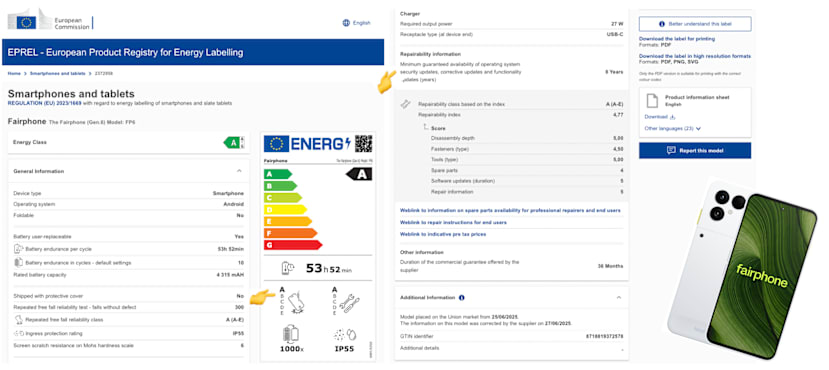
Task: Open weblink to indicative pre tax prices
Action: pyautogui.click(x=443, y=234)
